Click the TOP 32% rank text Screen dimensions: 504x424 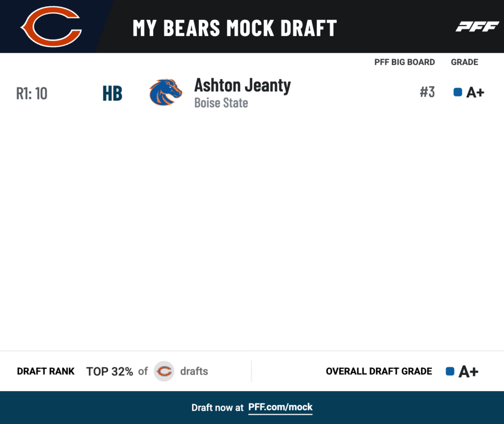[110, 372]
